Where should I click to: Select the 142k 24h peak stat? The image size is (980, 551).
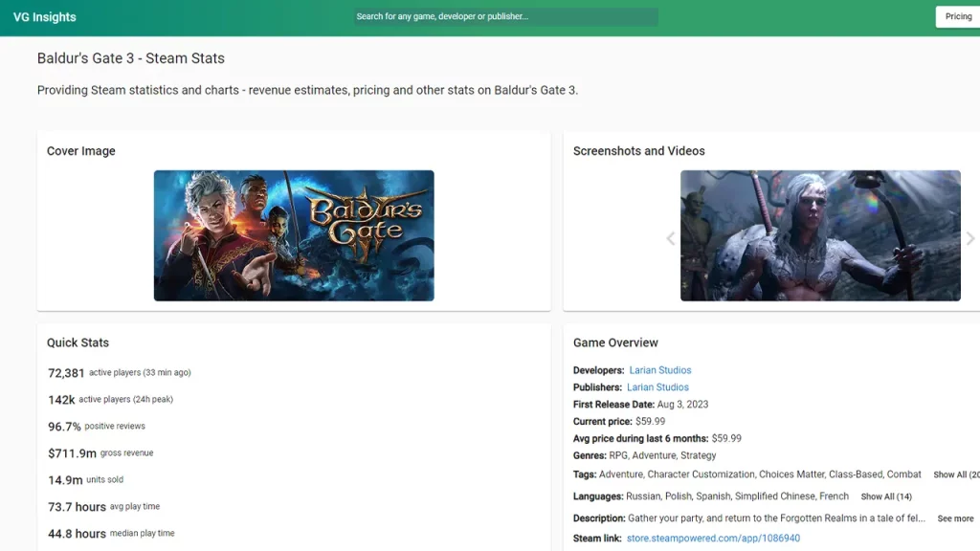pyautogui.click(x=111, y=400)
